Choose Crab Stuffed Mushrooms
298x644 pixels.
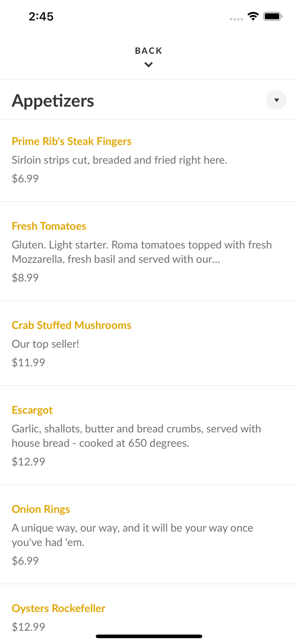71,325
